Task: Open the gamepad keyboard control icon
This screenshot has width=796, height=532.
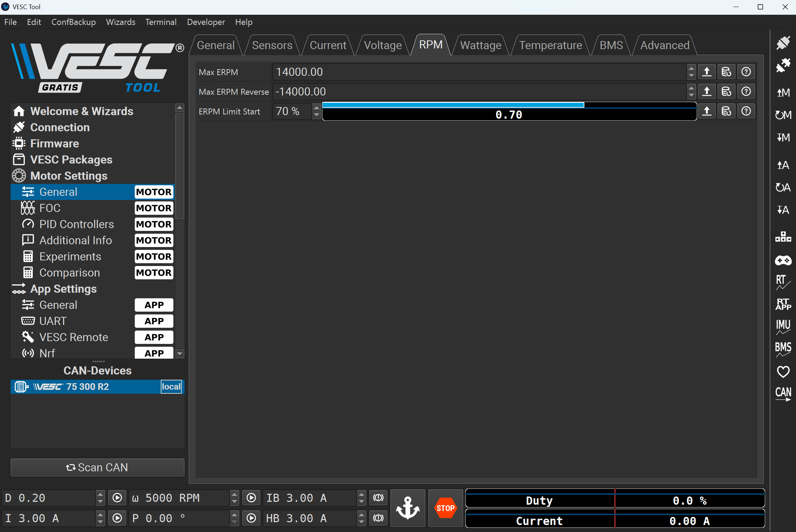Action: point(783,260)
